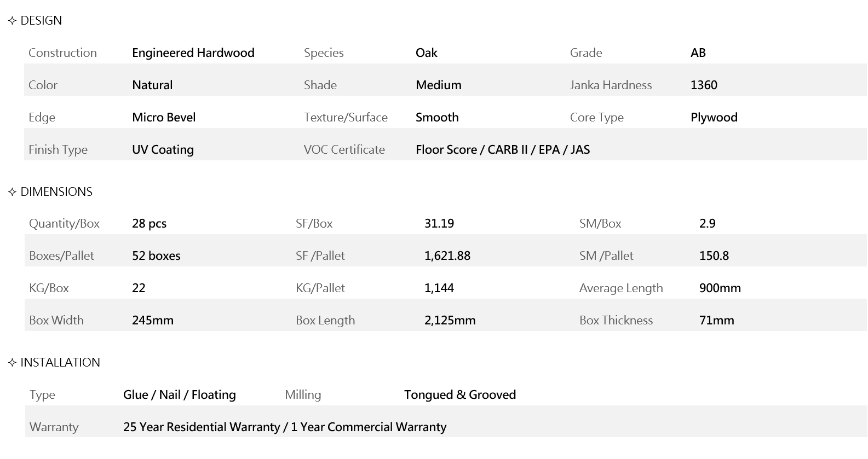Screen dimensions: 868x459
Task: Select the DESIGN section heading
Action: point(41,21)
